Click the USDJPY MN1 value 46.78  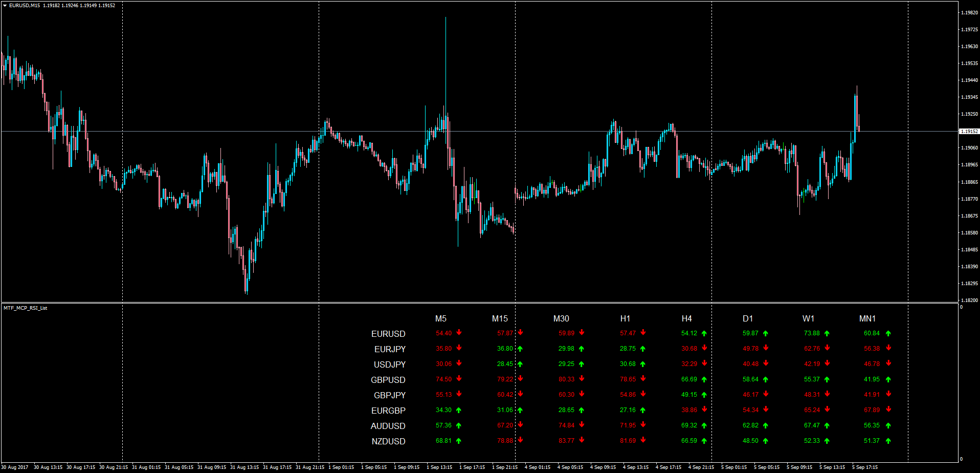click(x=872, y=364)
